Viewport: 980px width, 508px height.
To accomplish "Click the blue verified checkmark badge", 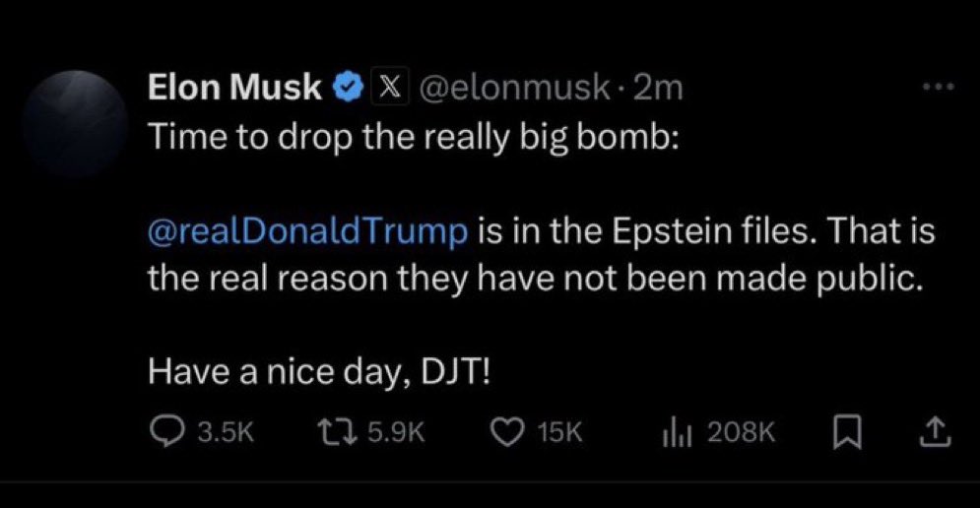I will (x=350, y=87).
